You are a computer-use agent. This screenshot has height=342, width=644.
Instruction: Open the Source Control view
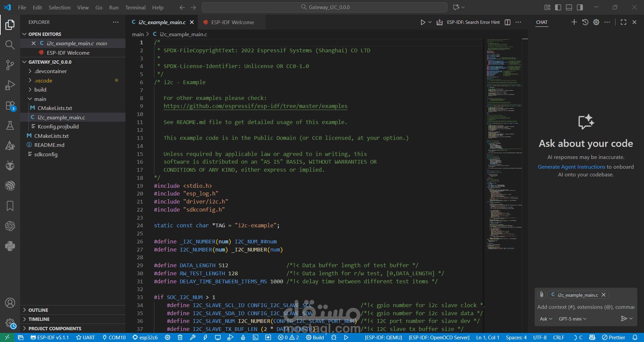click(x=10, y=65)
